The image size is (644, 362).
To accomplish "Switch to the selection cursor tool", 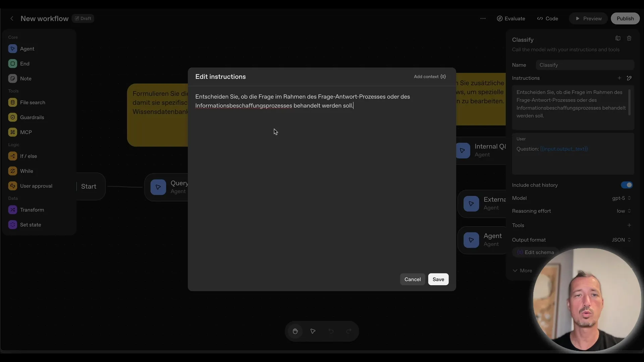I will click(x=313, y=331).
